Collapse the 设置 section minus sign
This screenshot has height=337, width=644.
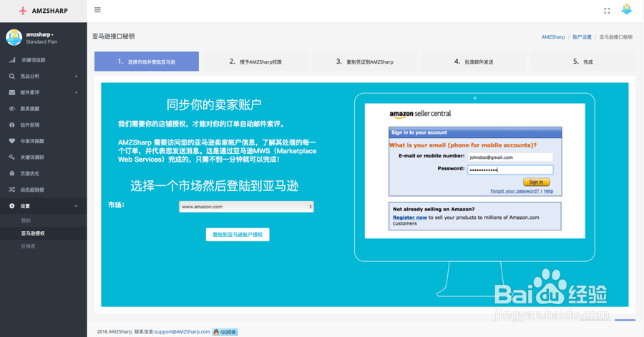(76, 206)
